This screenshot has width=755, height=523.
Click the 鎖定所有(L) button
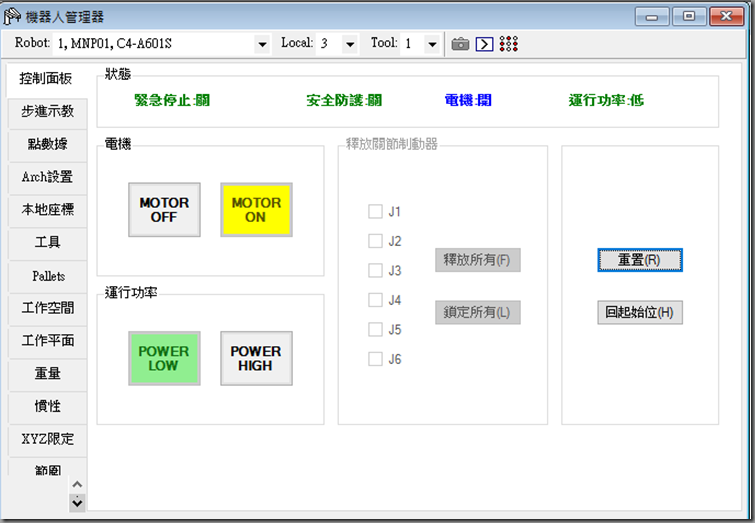[478, 313]
